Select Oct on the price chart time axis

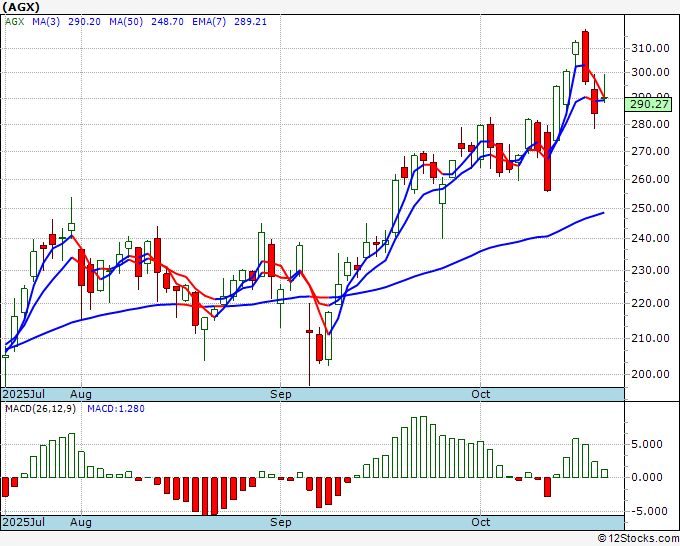tap(481, 394)
